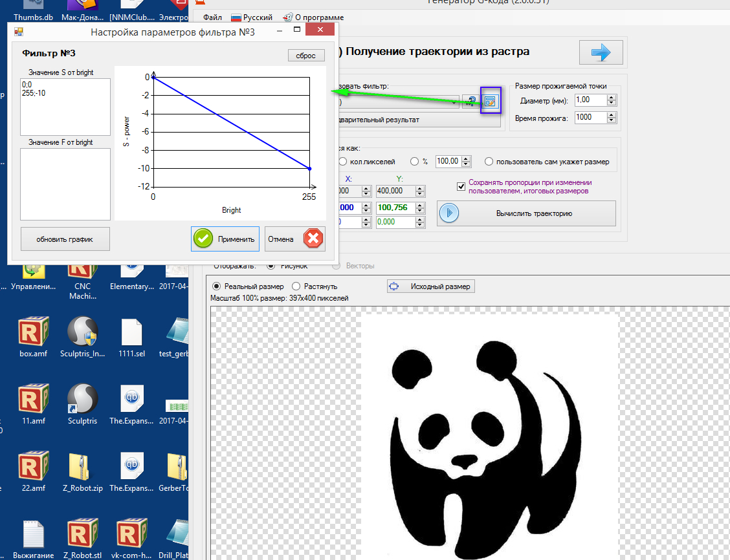Viewport: 730px width, 560px height.
Task: Increase the Y 400,000 spinner value
Action: coord(420,188)
